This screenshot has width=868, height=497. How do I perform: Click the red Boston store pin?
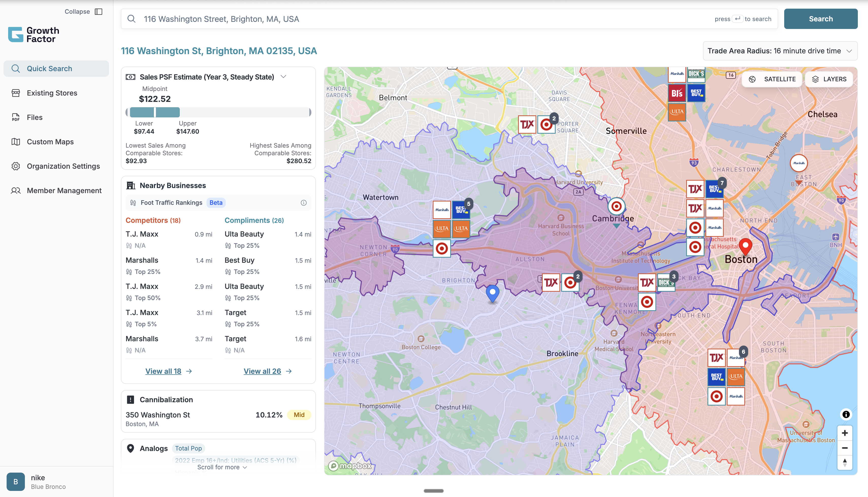(745, 247)
